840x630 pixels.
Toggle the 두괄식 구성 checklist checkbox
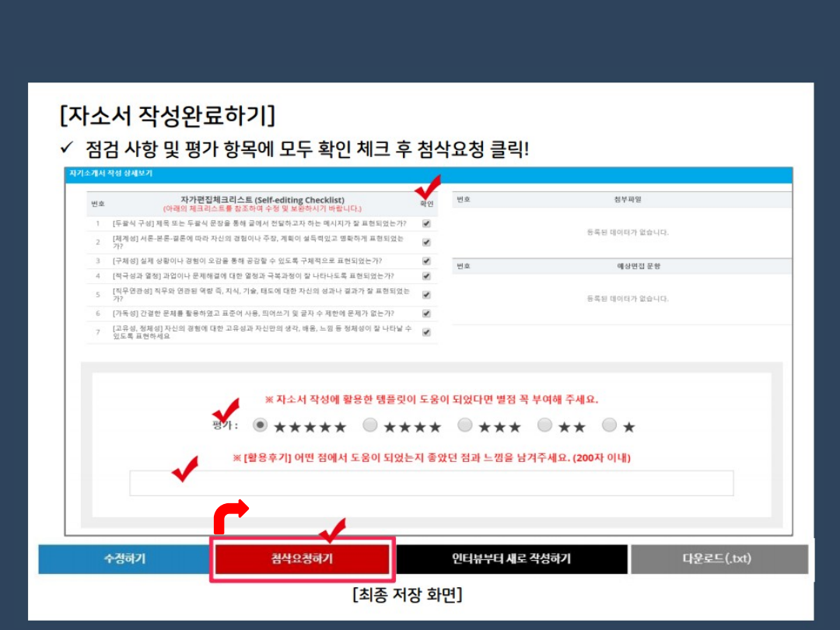click(426, 224)
